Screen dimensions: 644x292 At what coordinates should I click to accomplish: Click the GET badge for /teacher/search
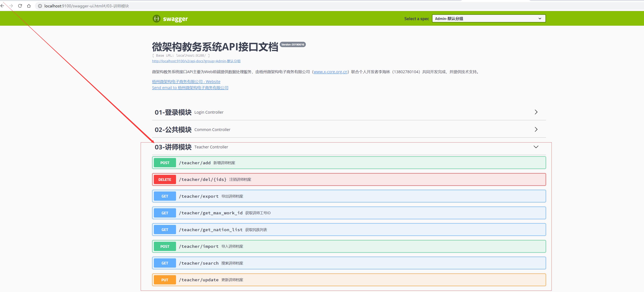pyautogui.click(x=165, y=263)
